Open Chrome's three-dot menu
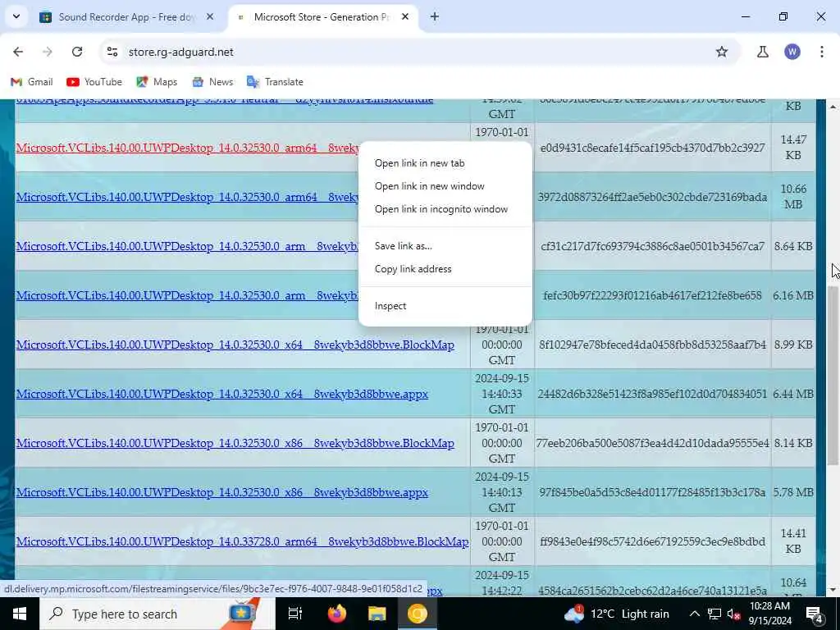This screenshot has width=840, height=630. point(822,52)
